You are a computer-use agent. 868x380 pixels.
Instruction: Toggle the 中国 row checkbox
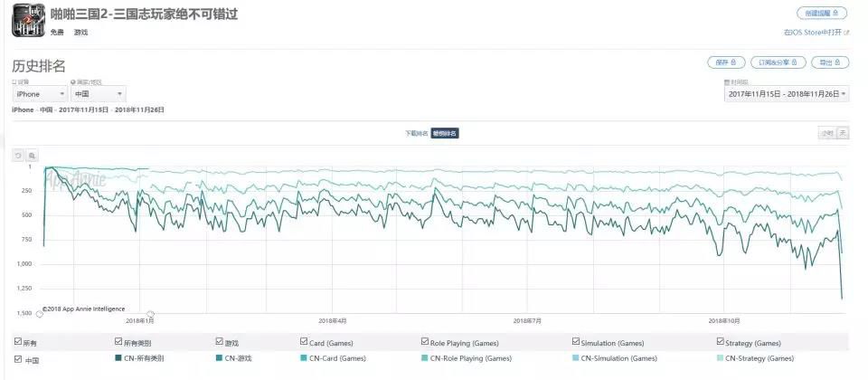point(18,359)
